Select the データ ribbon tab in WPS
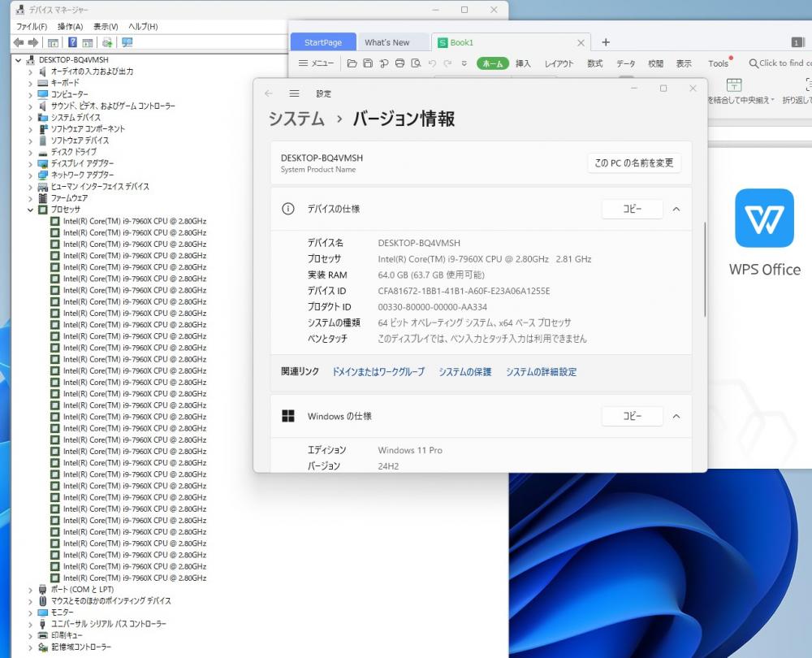 click(625, 63)
